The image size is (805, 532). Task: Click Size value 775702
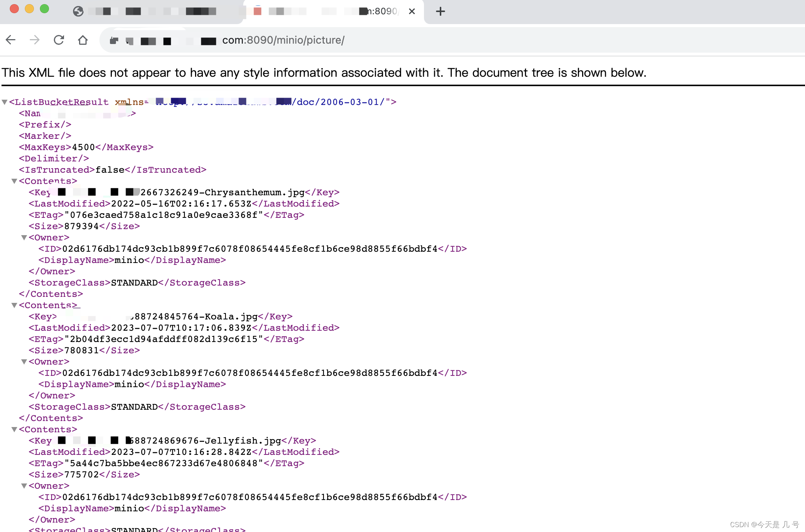tap(82, 474)
